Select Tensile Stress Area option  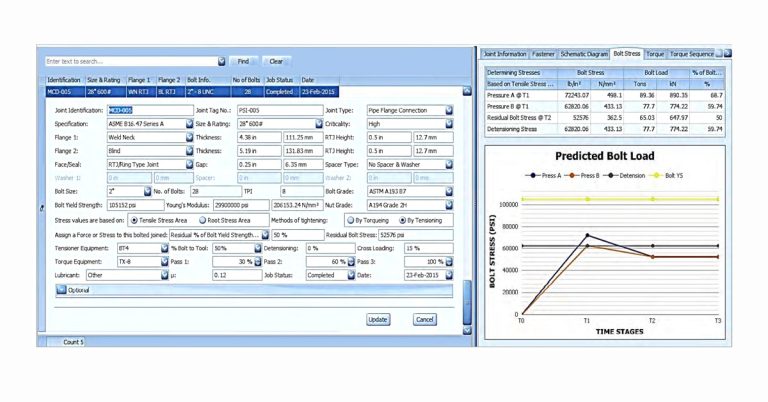click(134, 220)
